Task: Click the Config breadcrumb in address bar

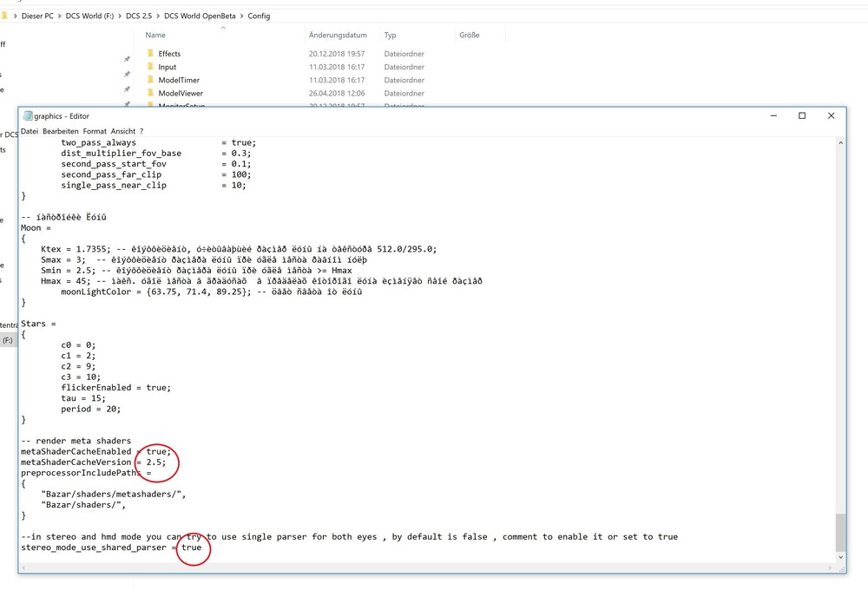Action: coord(259,16)
